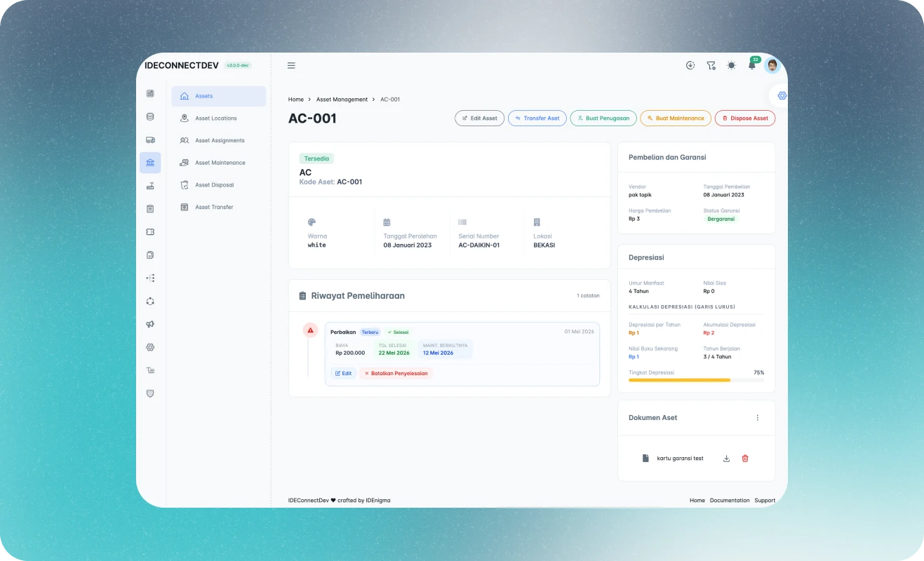
Task: Click the 12 Mei 2026 next maintenance date
Action: (x=438, y=353)
